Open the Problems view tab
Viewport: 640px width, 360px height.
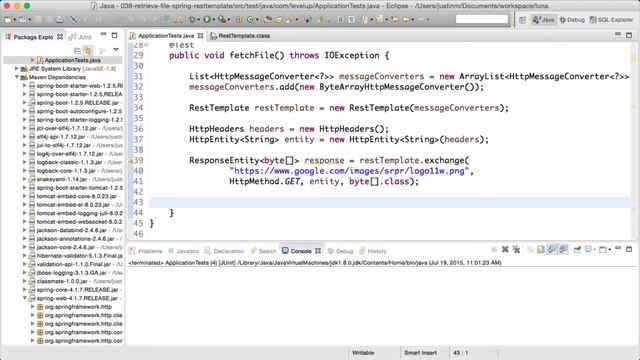coord(146,251)
